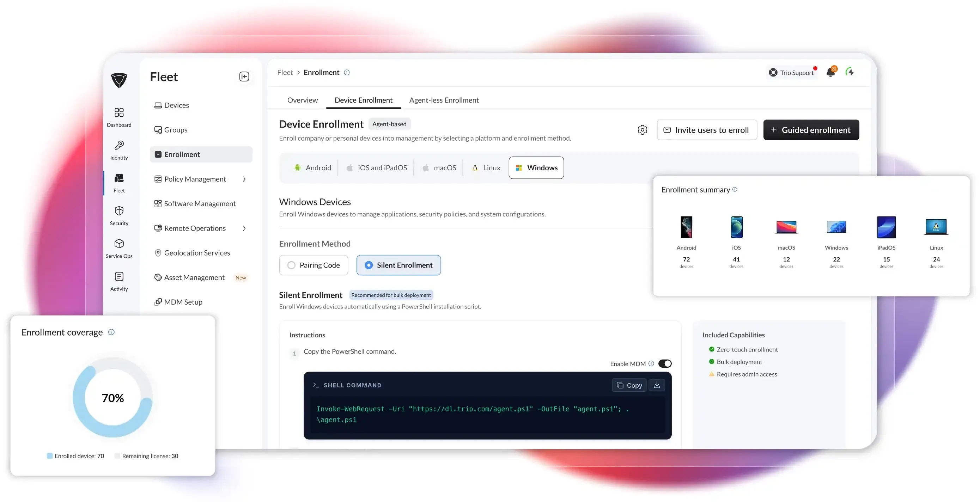Click the Enrolled device legend swatch
The height and width of the screenshot is (502, 980).
click(x=49, y=456)
